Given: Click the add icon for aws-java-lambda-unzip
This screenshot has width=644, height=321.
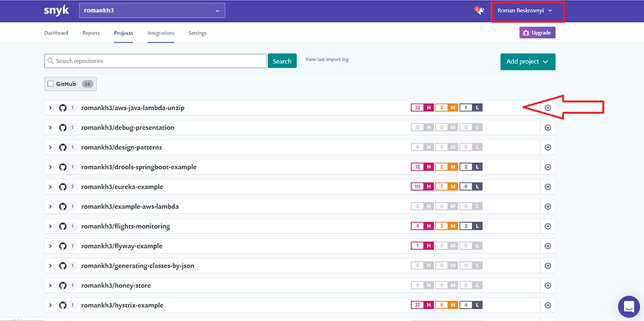Looking at the screenshot, I should pyautogui.click(x=548, y=108).
